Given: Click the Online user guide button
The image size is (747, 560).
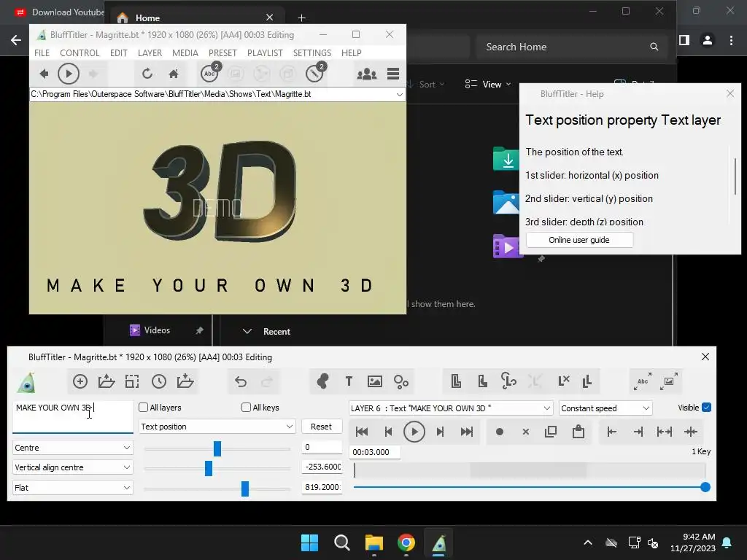Looking at the screenshot, I should click(579, 240).
